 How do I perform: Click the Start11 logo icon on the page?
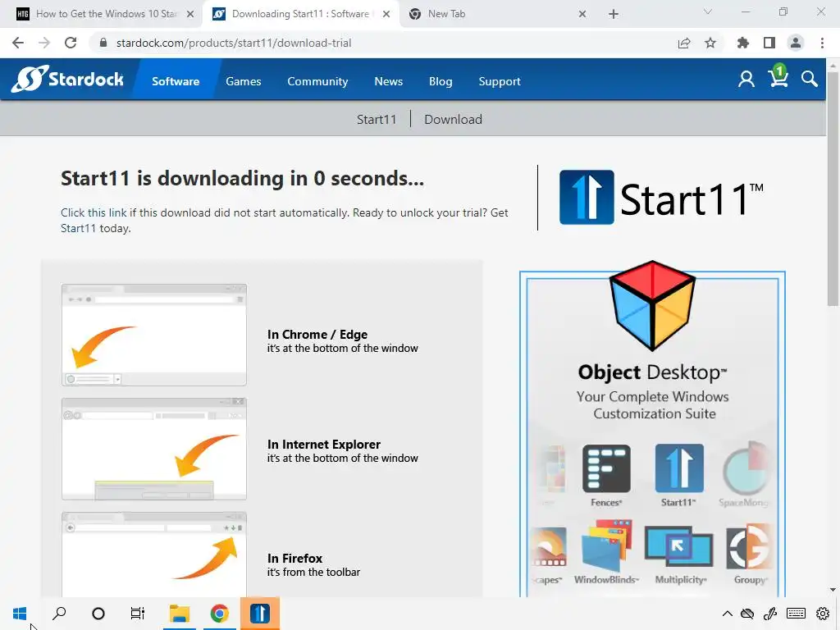pyautogui.click(x=587, y=197)
